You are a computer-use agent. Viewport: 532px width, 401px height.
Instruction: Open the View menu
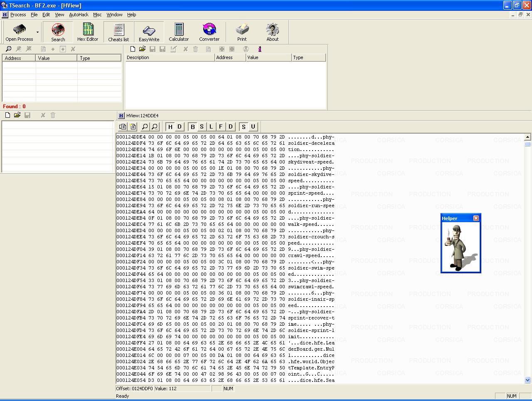click(x=59, y=15)
